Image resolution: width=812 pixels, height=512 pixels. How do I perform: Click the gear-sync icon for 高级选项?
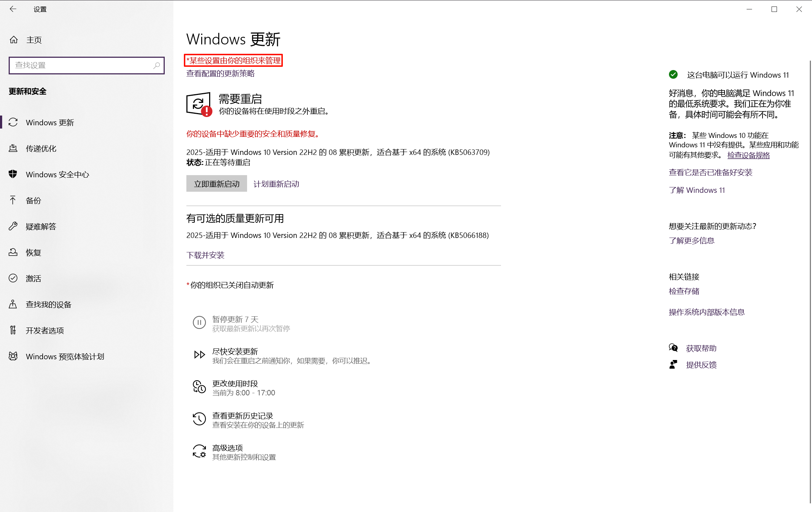coord(199,452)
